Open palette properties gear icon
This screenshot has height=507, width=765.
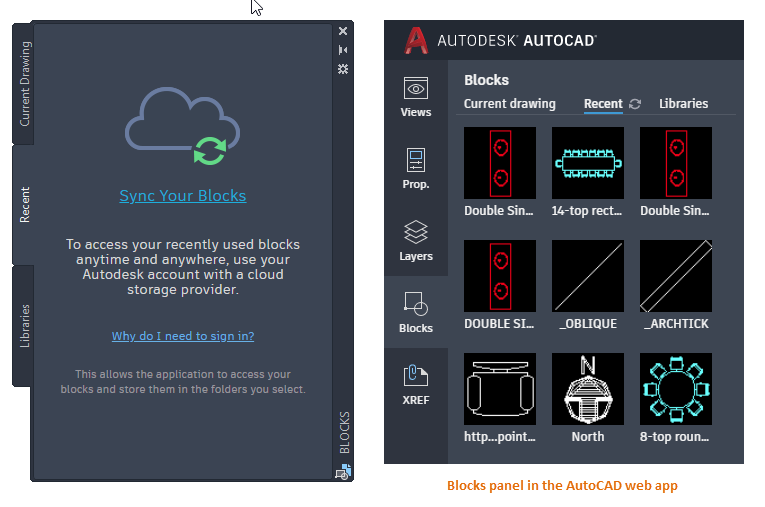tap(343, 69)
